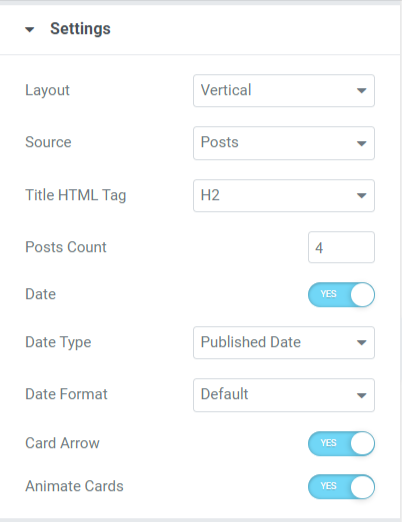The width and height of the screenshot is (402, 522).
Task: Click the Date Format Default caret icon
Action: 362,395
